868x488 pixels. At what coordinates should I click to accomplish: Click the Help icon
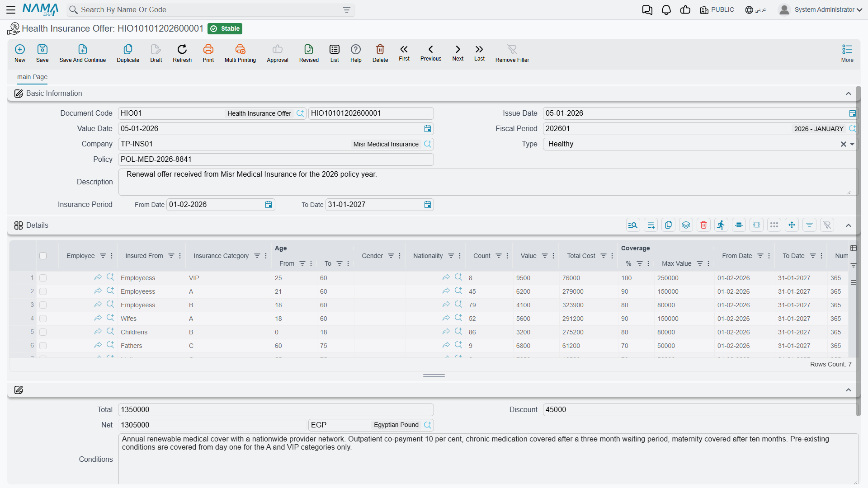356,53
